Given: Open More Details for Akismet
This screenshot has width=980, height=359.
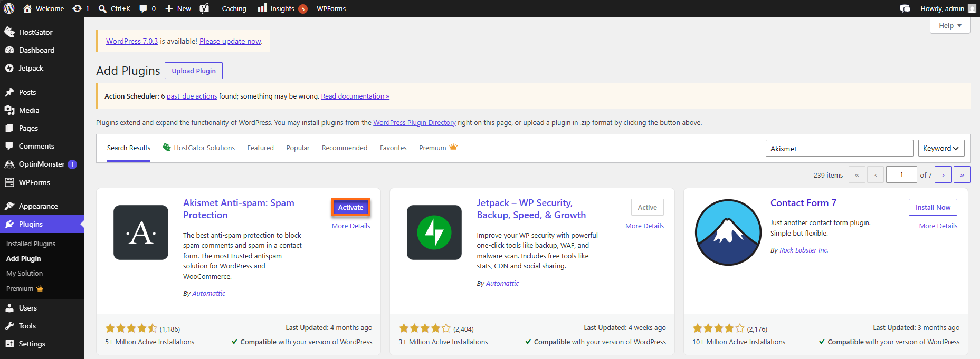Looking at the screenshot, I should click(x=351, y=226).
